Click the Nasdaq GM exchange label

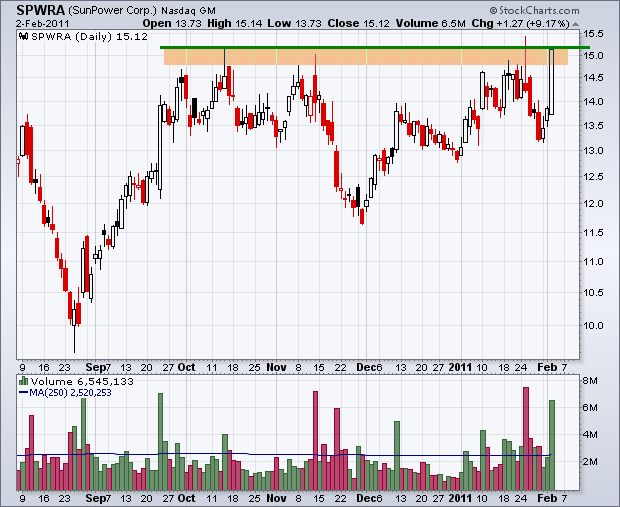coord(189,11)
